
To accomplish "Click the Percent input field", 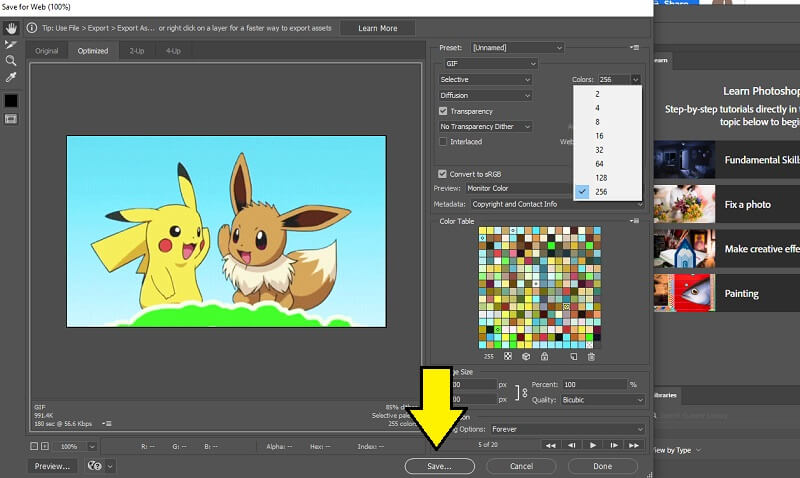I will [x=594, y=384].
